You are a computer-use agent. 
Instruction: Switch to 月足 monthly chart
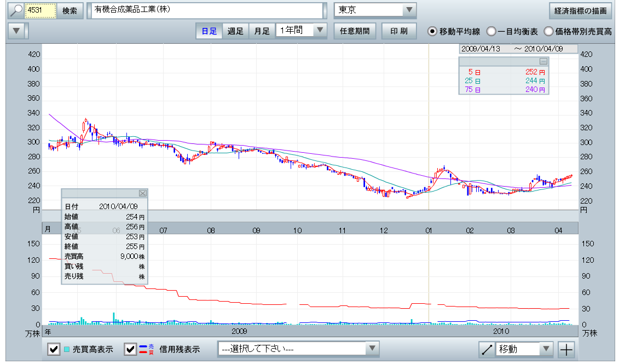pos(262,31)
